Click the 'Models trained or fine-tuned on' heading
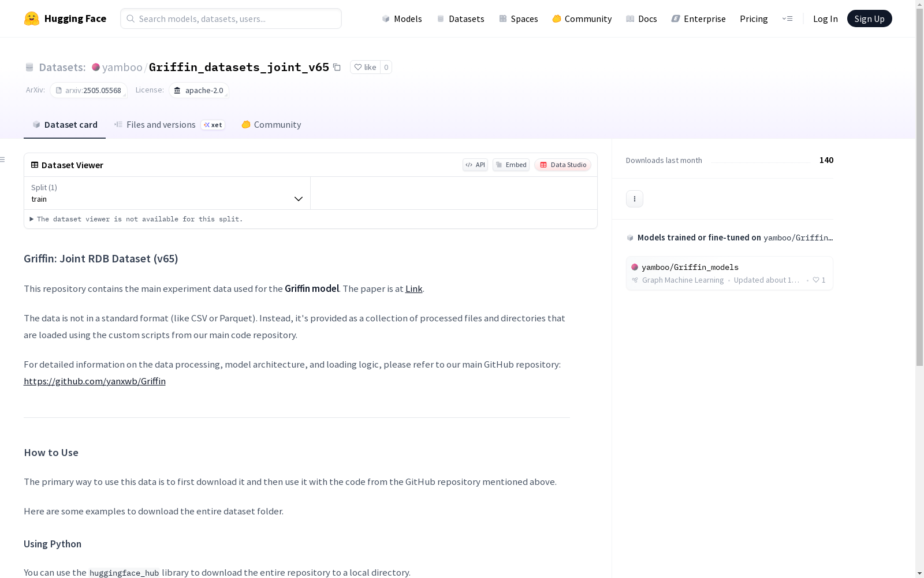The height and width of the screenshot is (578, 924). click(699, 238)
